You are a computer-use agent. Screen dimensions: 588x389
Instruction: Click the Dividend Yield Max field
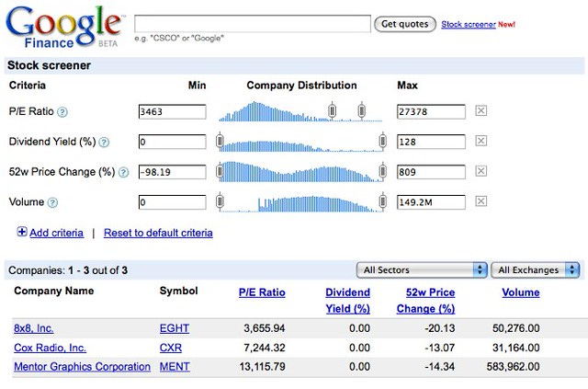431,142
